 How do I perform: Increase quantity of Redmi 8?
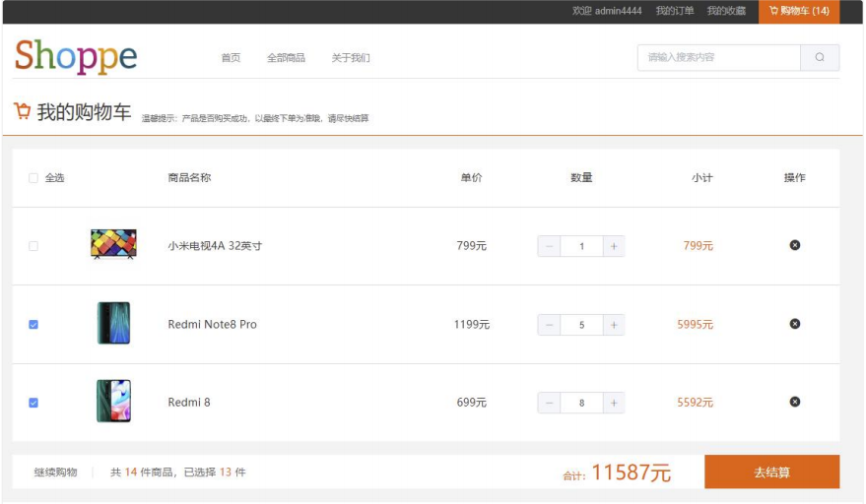[x=614, y=403]
